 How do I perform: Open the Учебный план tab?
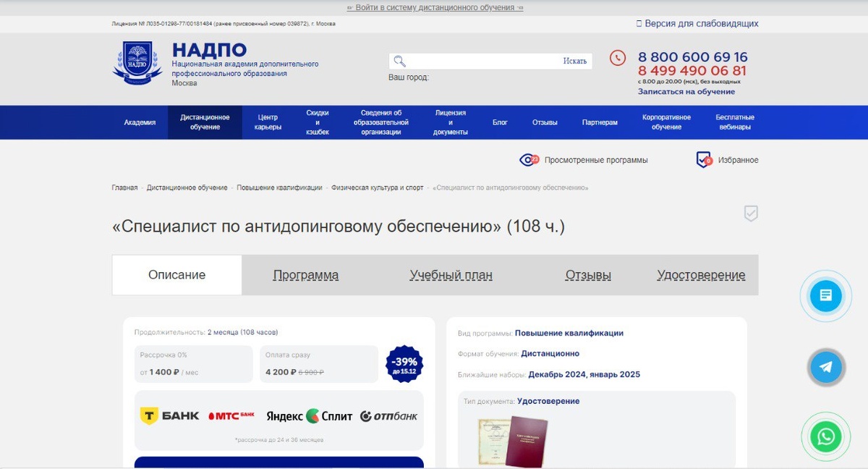click(x=451, y=275)
